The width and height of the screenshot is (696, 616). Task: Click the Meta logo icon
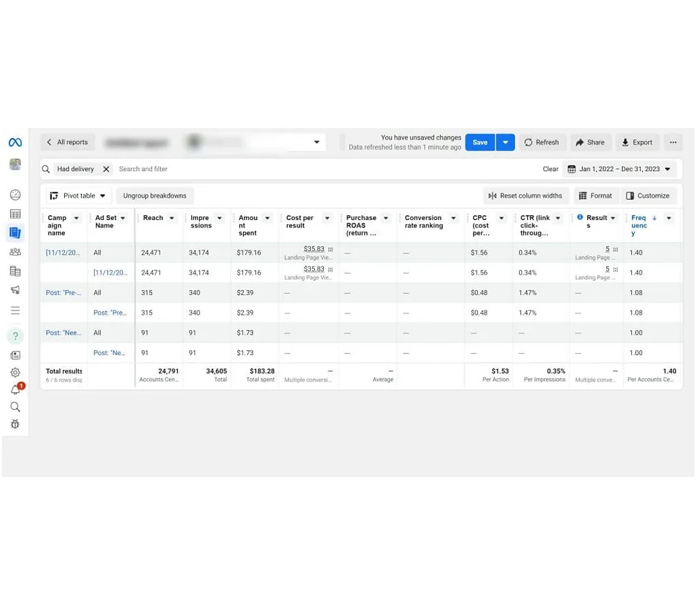coord(15,142)
